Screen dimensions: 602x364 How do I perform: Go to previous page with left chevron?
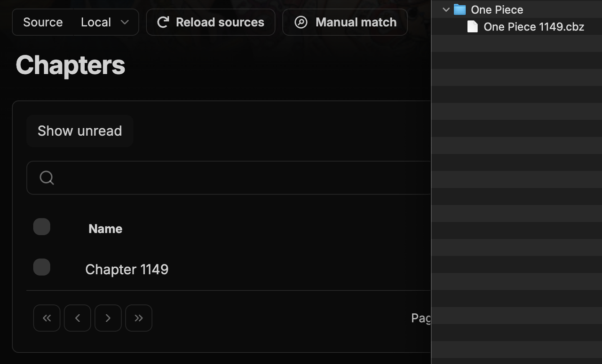(x=77, y=318)
